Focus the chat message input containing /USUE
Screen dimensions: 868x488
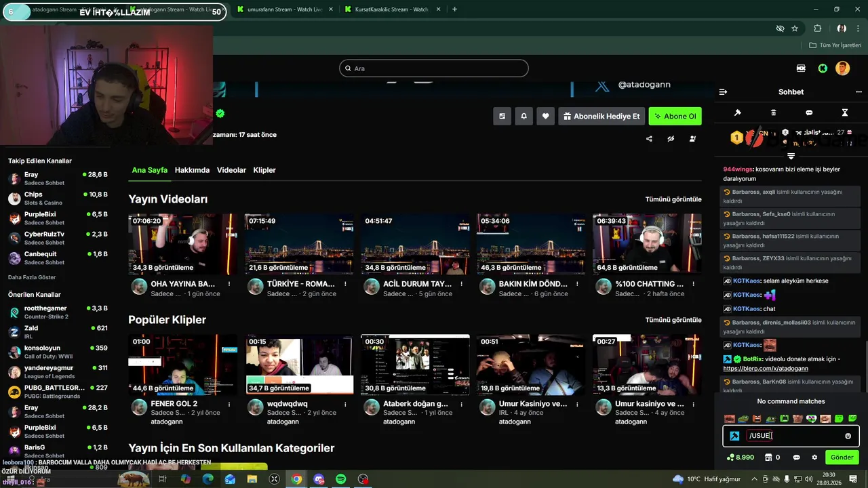click(791, 436)
